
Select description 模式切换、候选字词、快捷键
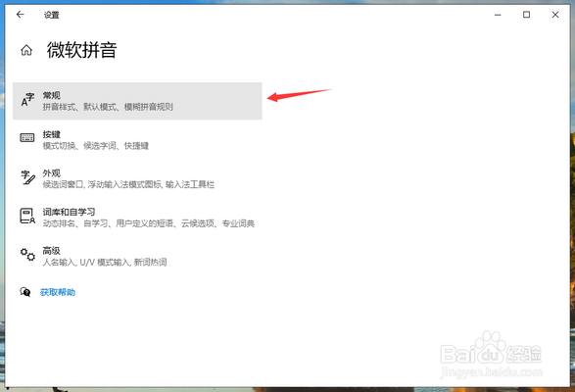coord(96,146)
